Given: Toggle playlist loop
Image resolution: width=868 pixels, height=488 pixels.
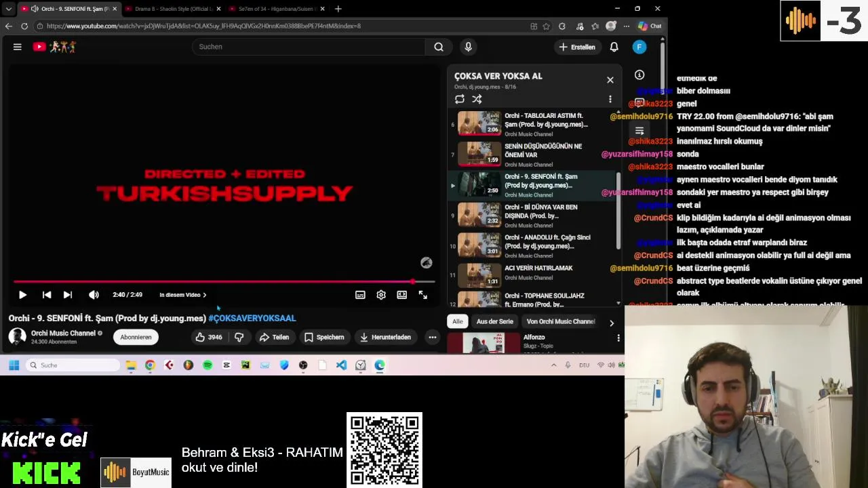Looking at the screenshot, I should point(460,99).
